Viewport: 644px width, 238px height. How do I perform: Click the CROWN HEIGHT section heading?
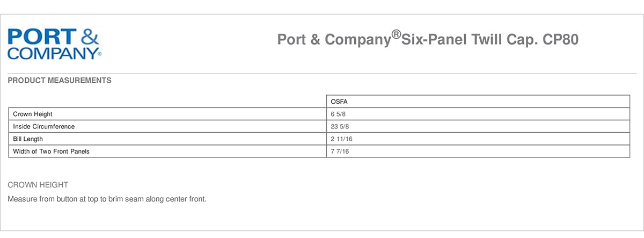click(38, 185)
